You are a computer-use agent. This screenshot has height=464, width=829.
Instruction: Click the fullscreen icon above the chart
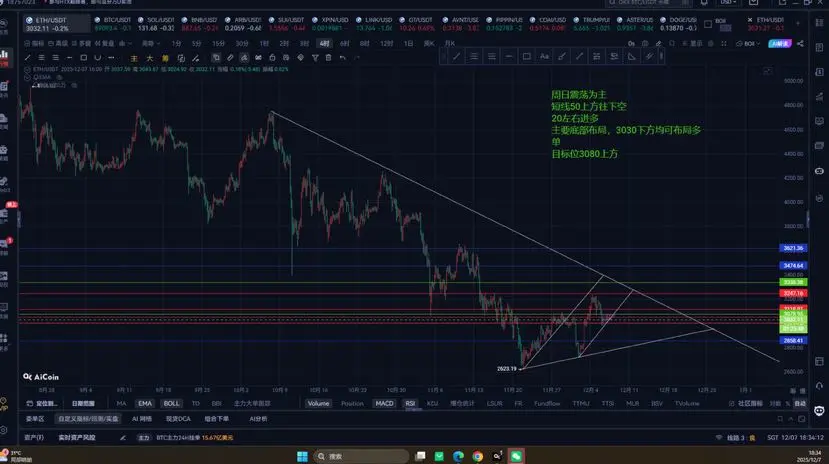724,43
